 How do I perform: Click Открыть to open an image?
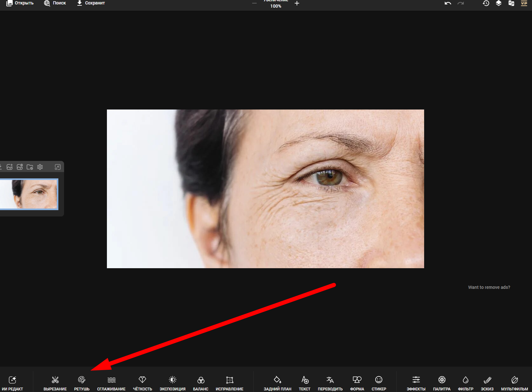(x=20, y=3)
